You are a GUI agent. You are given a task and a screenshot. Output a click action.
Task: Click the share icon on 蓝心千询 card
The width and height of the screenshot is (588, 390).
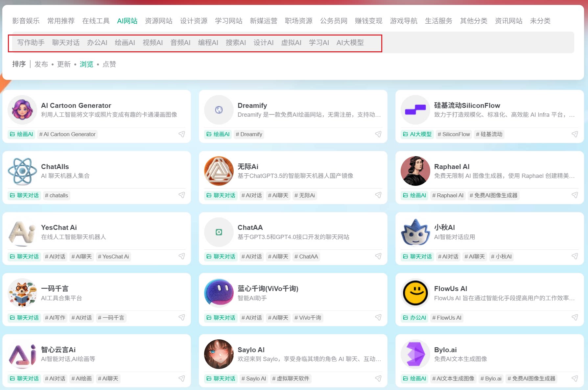378,318
